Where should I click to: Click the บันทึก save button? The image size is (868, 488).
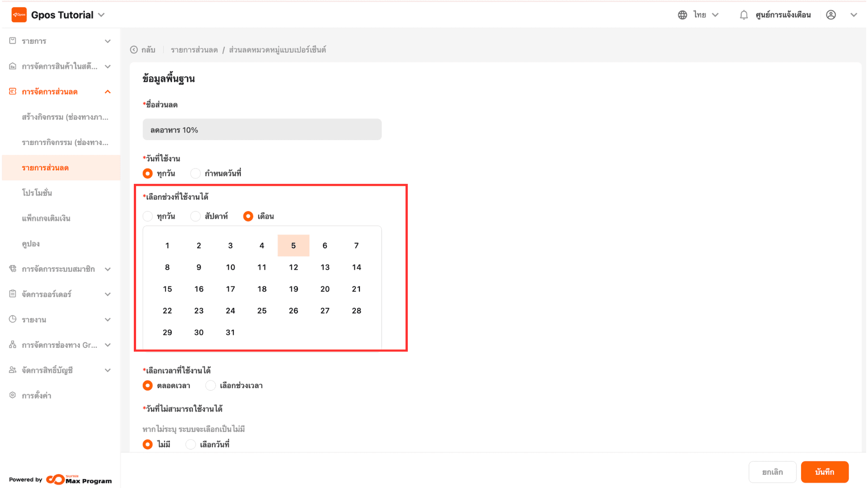click(x=824, y=472)
